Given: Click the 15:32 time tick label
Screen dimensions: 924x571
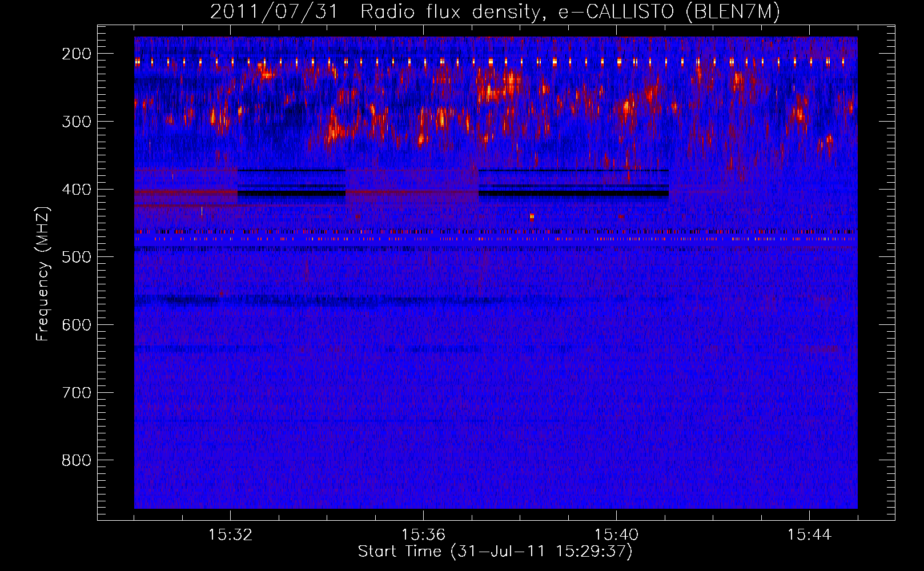Looking at the screenshot, I should 230,535.
